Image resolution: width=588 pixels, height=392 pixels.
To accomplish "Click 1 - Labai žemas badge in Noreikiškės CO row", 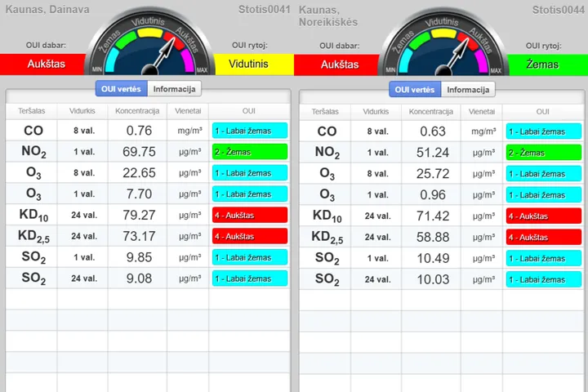I will (x=544, y=131).
